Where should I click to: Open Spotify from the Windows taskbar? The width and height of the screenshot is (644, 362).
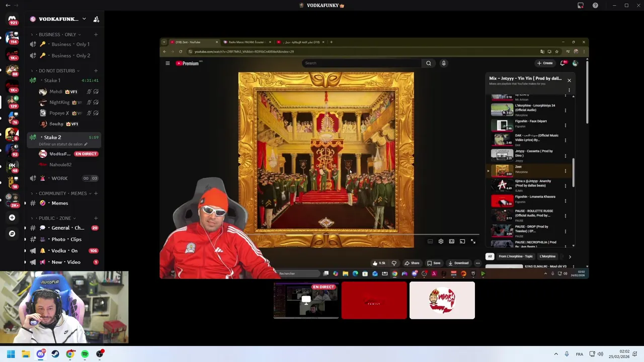coord(85,354)
